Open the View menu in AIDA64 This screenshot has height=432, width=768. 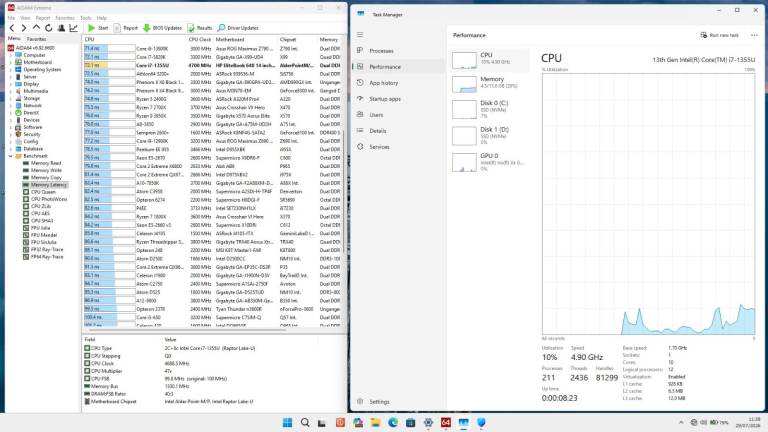click(x=25, y=18)
